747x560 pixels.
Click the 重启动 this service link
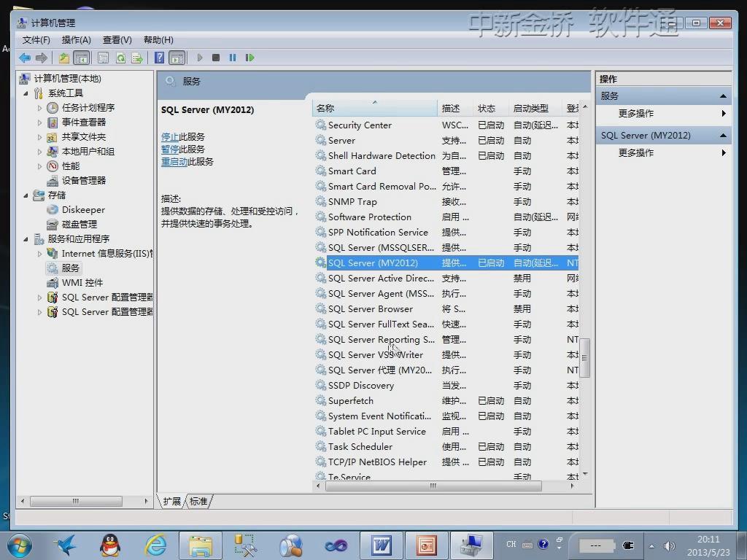pyautogui.click(x=174, y=161)
